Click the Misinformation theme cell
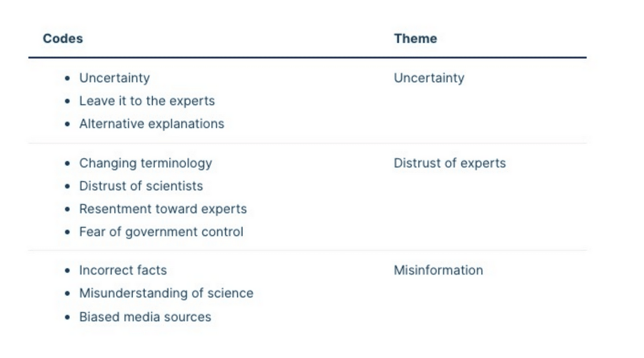644x358 pixels. (x=438, y=271)
